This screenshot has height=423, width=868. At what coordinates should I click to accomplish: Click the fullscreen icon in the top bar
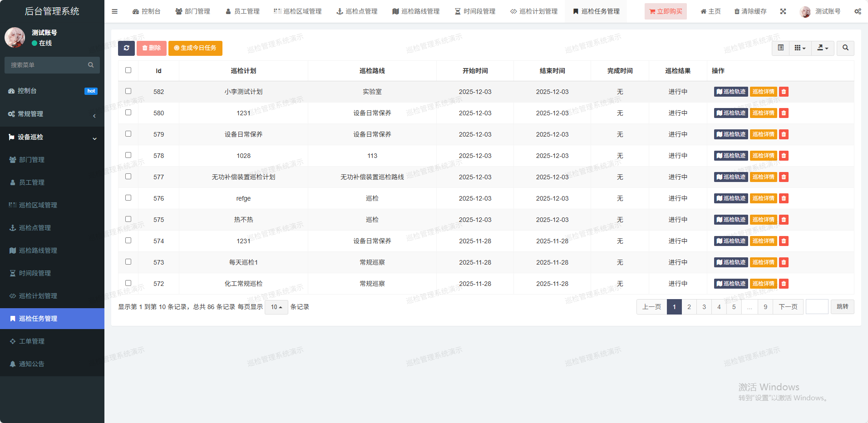[x=783, y=11]
